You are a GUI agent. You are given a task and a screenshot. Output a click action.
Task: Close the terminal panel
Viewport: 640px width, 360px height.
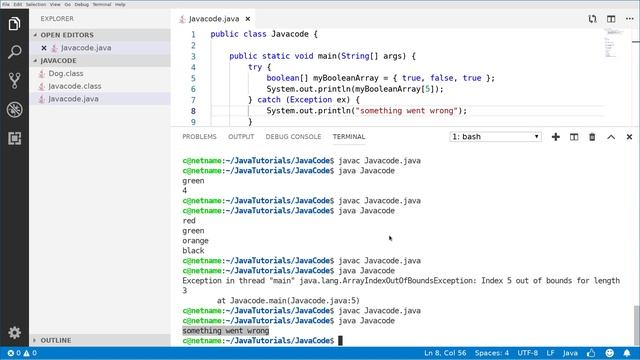coord(629,137)
